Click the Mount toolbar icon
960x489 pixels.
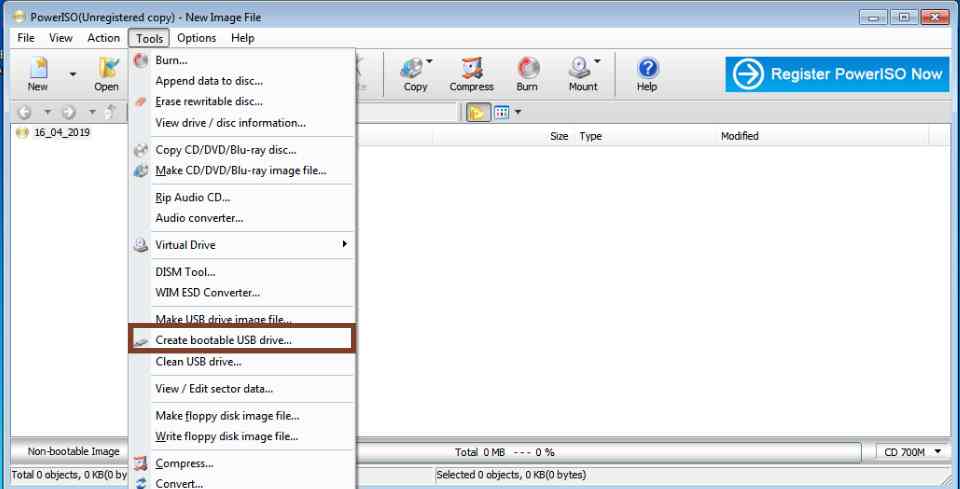pos(582,74)
